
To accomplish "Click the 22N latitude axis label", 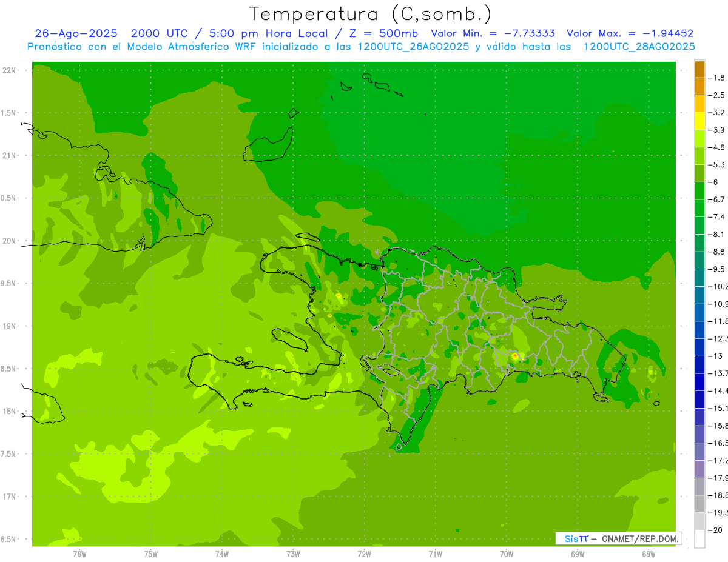I will tap(10, 70).
